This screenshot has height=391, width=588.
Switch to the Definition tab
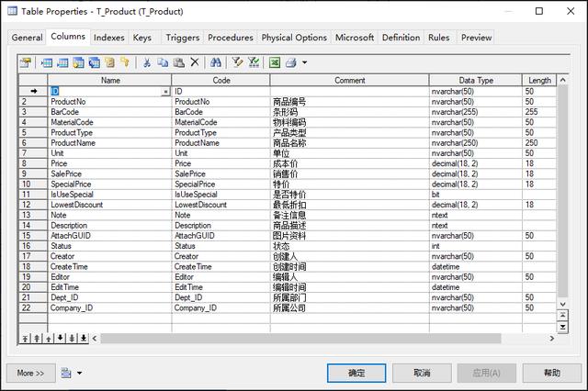click(x=401, y=38)
